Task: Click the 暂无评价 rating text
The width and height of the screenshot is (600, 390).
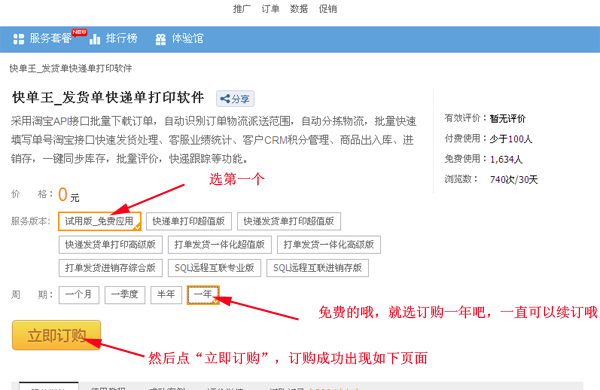Action: pyautogui.click(x=507, y=119)
